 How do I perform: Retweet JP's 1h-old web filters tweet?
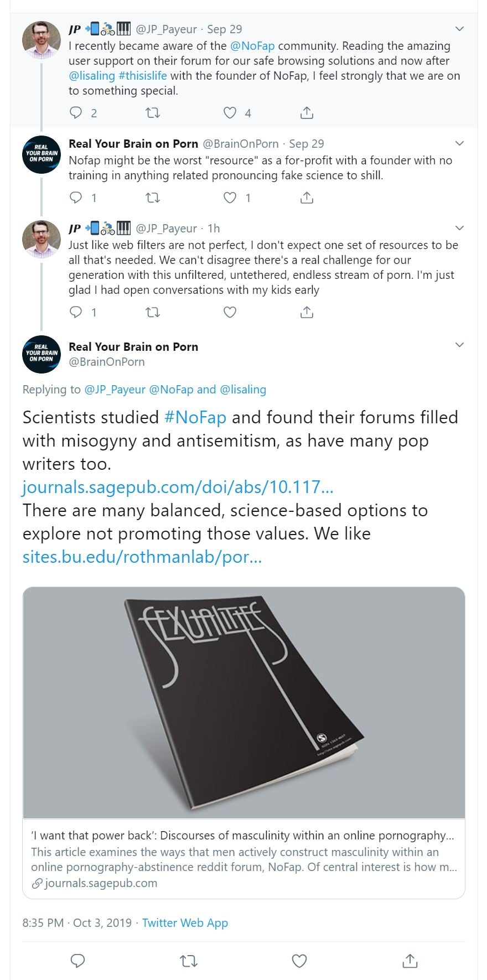[x=153, y=313]
